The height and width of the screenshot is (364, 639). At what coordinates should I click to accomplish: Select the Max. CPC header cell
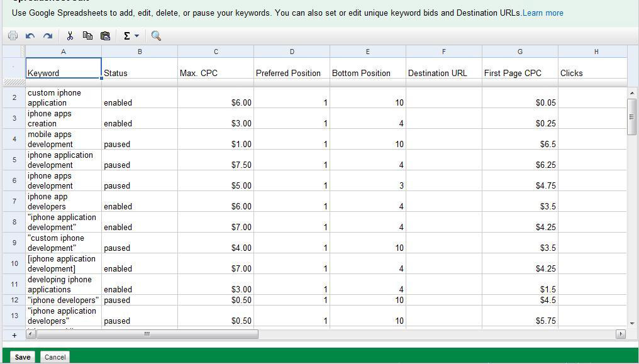216,68
